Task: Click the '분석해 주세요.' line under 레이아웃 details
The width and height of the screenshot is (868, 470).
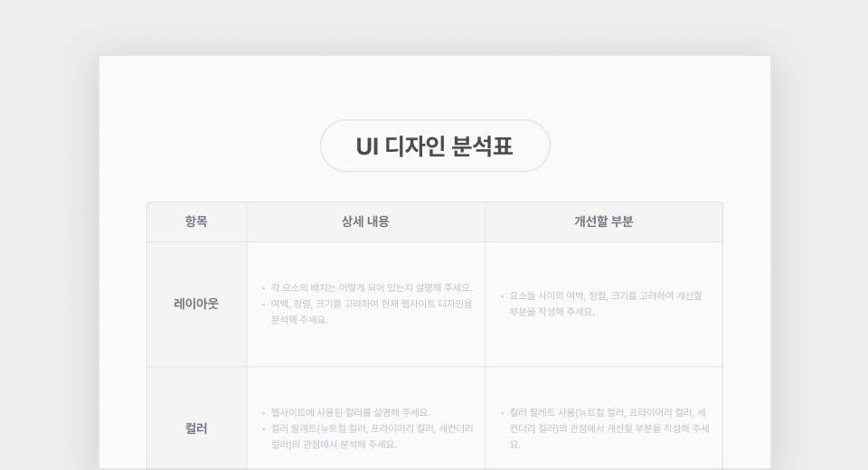Action: (298, 320)
